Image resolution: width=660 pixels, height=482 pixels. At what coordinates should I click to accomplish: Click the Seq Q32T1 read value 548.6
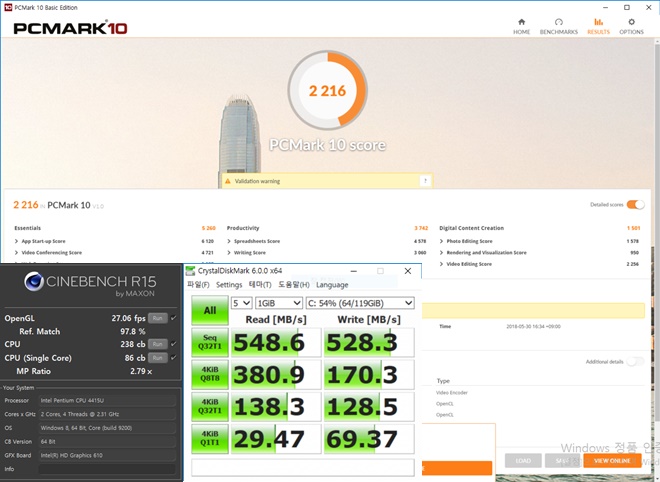[276, 343]
